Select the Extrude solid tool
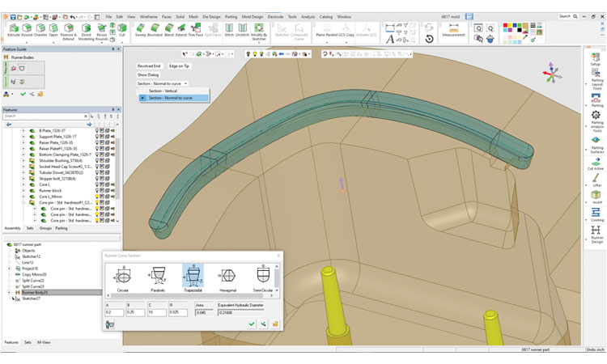 click(x=14, y=30)
